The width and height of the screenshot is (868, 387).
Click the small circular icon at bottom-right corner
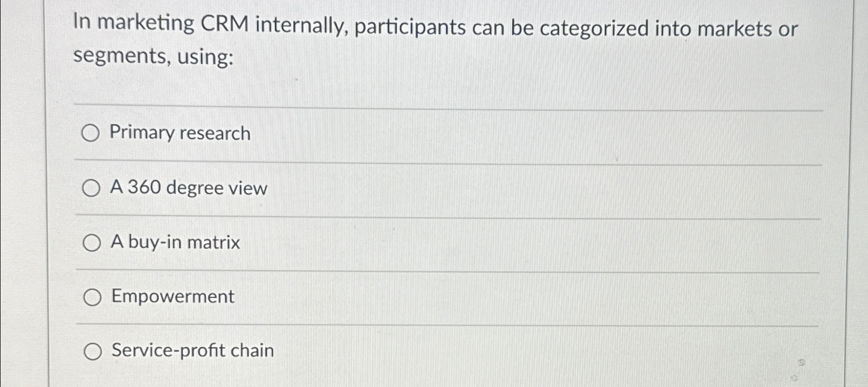click(x=794, y=378)
